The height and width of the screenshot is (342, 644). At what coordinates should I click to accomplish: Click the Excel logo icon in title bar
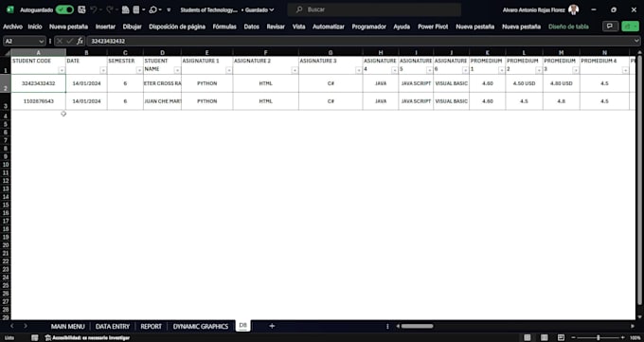9,9
